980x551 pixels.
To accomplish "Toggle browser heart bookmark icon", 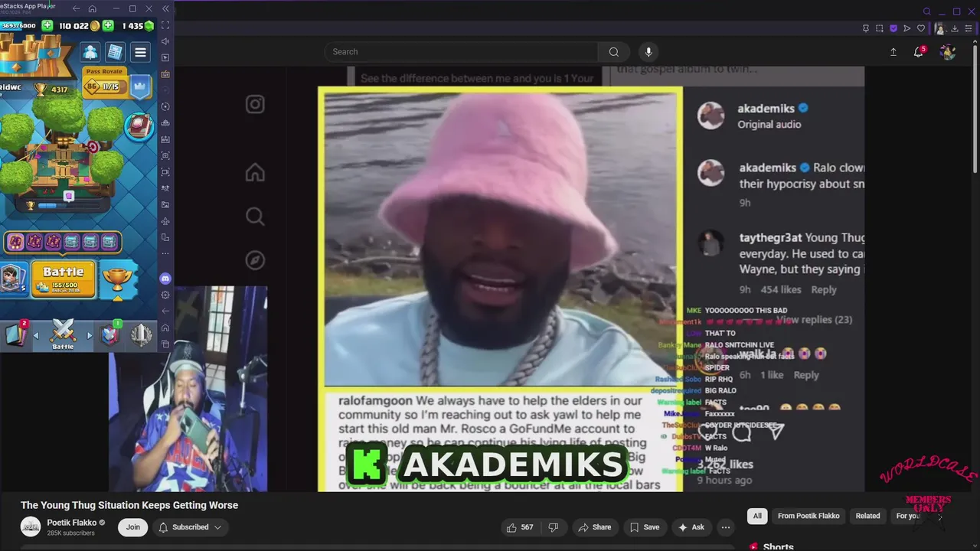I will [921, 28].
